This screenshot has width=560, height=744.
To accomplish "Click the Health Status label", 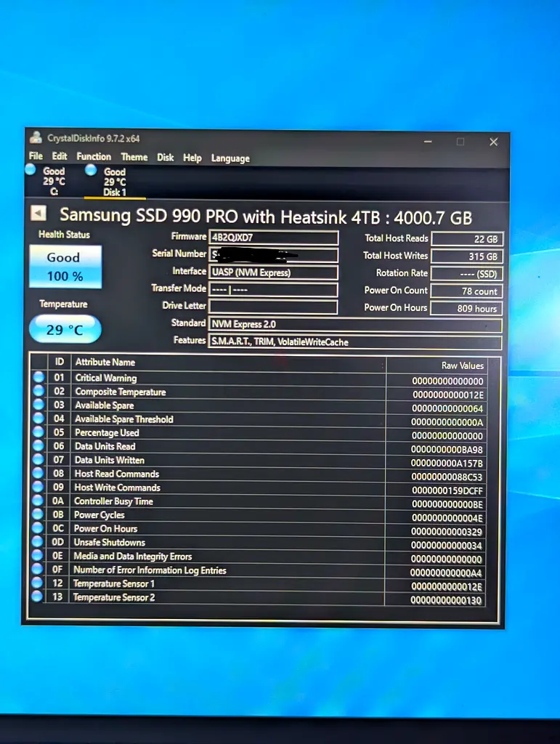I will [x=64, y=235].
